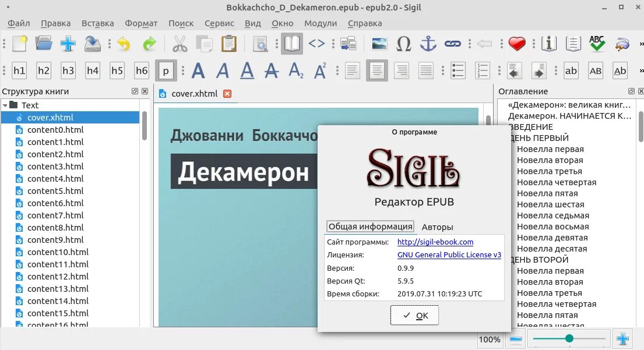
Task: Insert bulleted list
Action: pyautogui.click(x=458, y=70)
